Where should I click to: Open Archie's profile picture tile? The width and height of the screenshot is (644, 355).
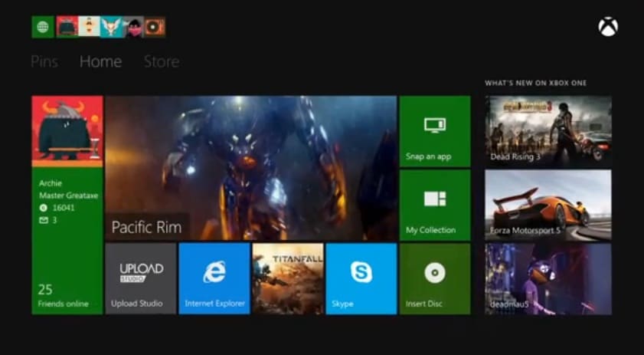[67, 131]
